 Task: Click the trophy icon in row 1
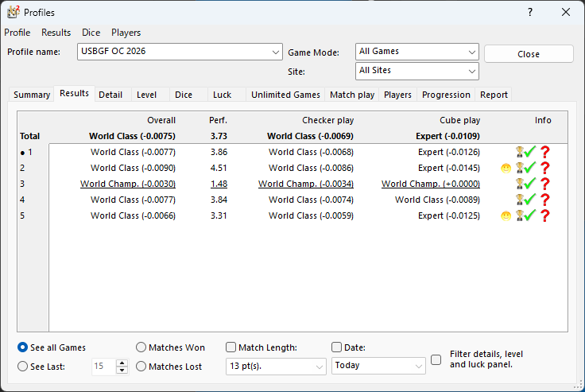point(519,152)
